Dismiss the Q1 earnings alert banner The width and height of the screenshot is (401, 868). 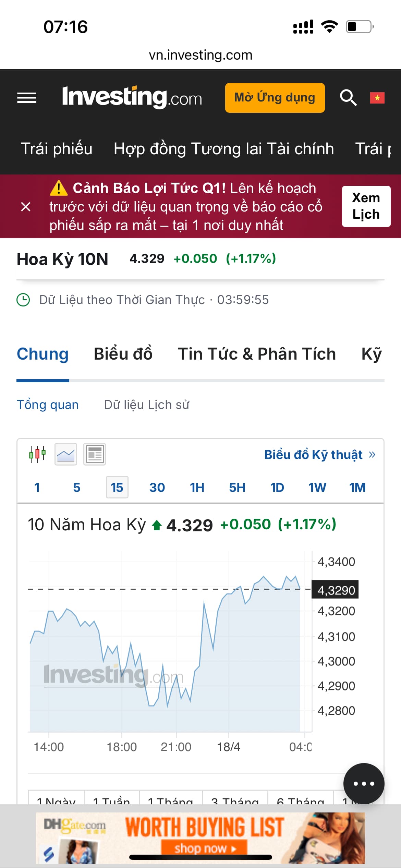26,207
